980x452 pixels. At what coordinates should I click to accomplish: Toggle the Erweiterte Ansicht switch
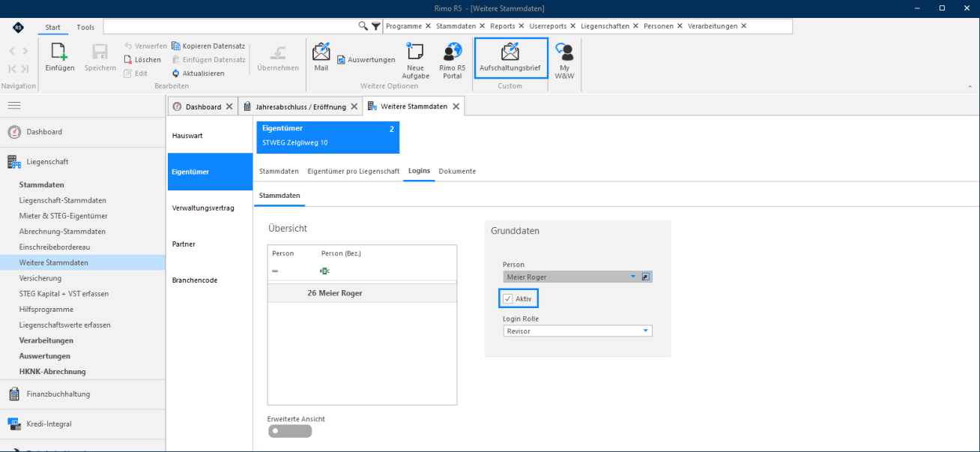point(290,431)
